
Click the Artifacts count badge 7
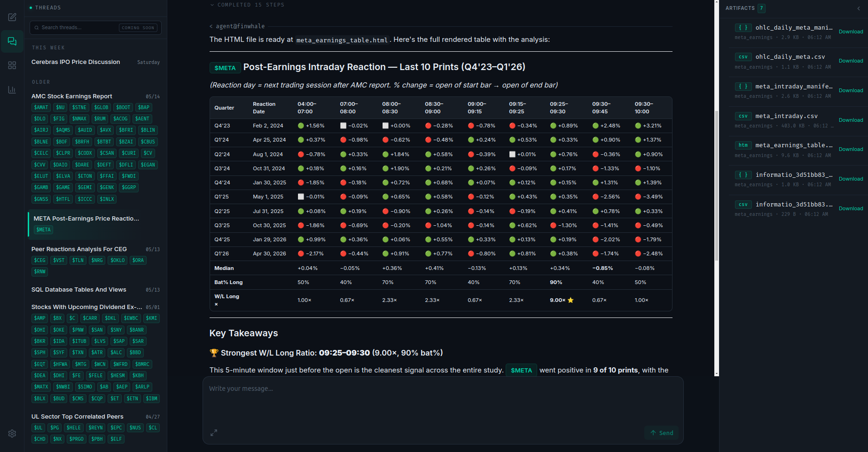pos(762,8)
